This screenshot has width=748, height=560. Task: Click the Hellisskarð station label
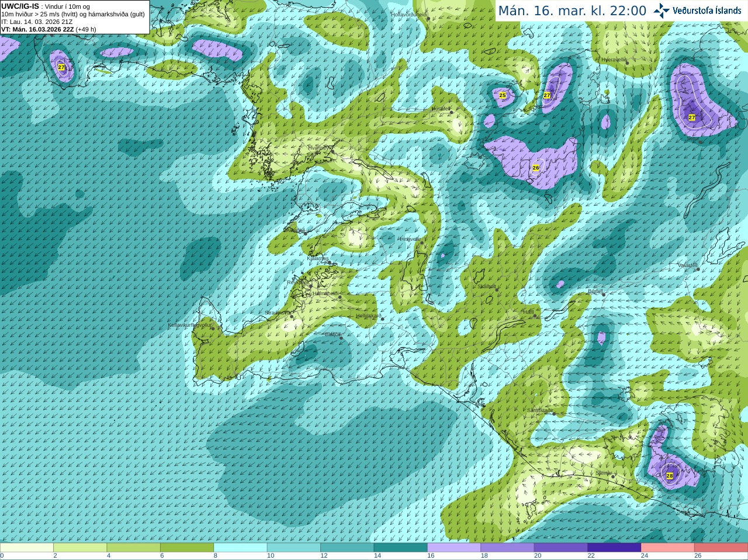tap(369, 316)
